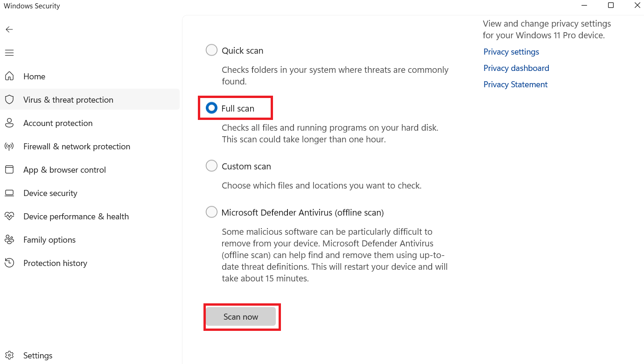Click the Windows Security window title
The image size is (644, 364).
coord(32,6)
